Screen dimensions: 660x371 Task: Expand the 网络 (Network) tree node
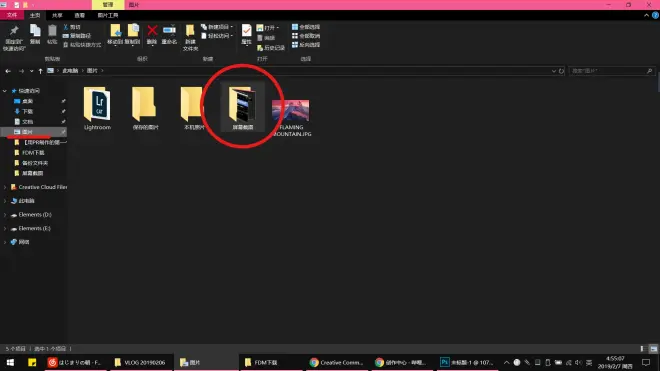pos(5,242)
